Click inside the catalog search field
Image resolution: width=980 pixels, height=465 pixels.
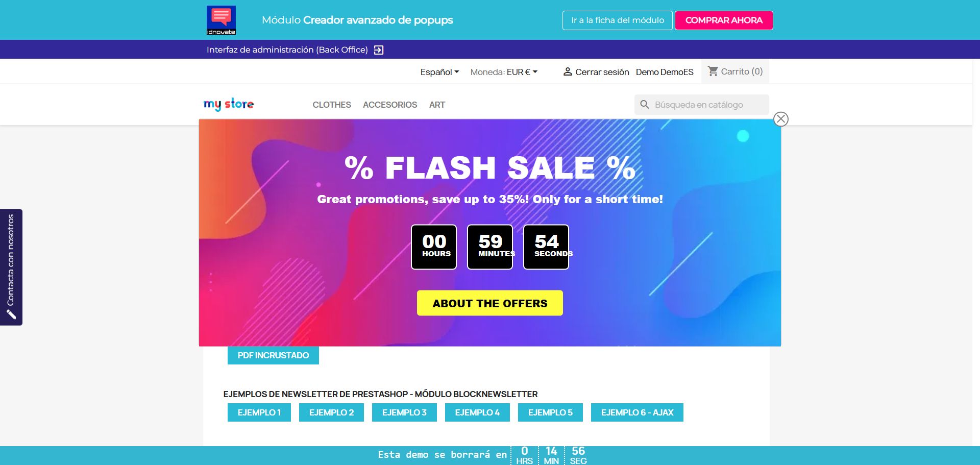click(707, 105)
